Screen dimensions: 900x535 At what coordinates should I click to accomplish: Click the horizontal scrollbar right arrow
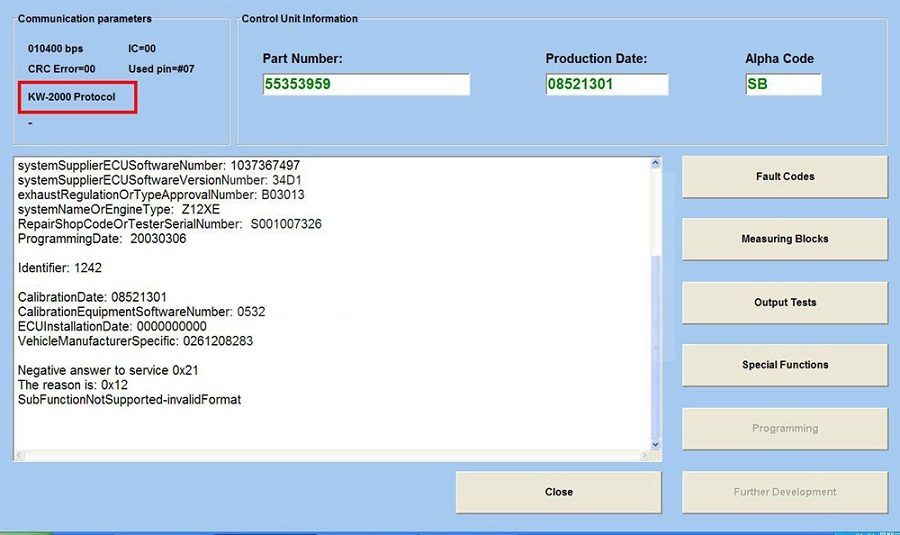tap(642, 456)
